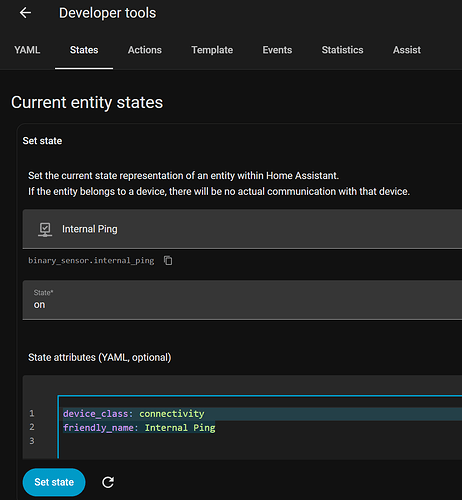Select the States tab
The image size is (462, 500).
click(x=84, y=50)
